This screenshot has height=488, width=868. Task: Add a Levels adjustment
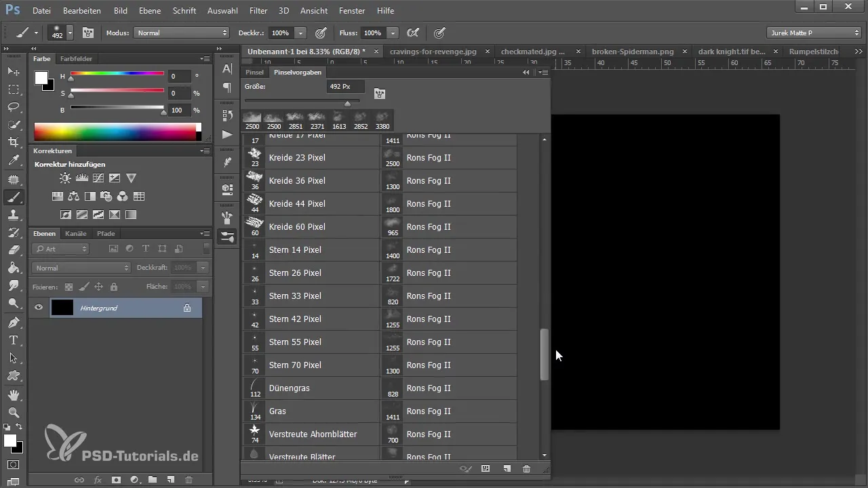click(82, 178)
